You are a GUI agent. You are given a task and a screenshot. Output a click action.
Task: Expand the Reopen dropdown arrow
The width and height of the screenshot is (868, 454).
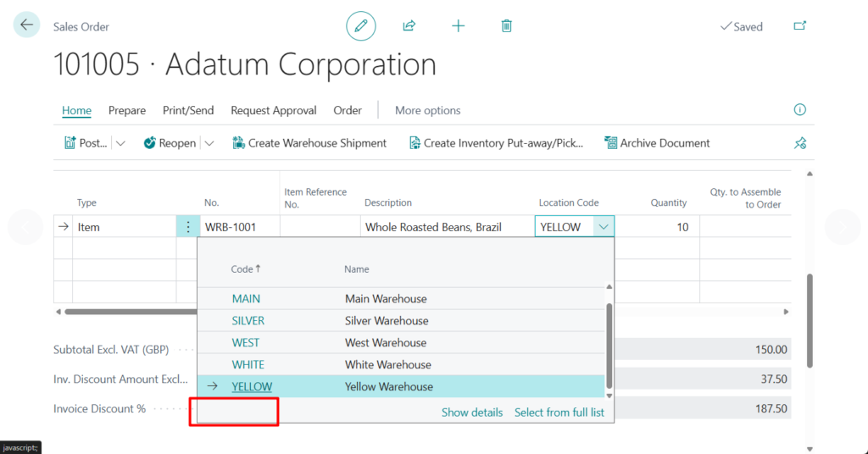point(209,143)
